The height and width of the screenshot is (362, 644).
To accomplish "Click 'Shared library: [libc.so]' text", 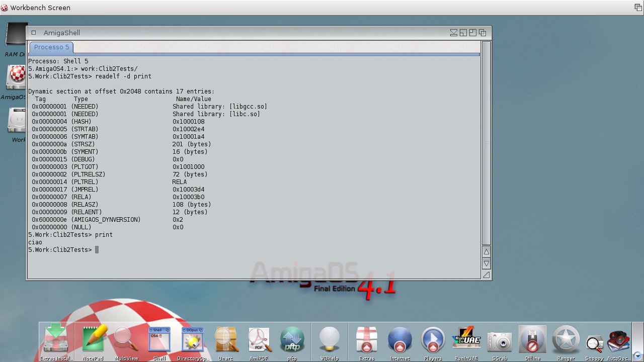I will point(216,114).
